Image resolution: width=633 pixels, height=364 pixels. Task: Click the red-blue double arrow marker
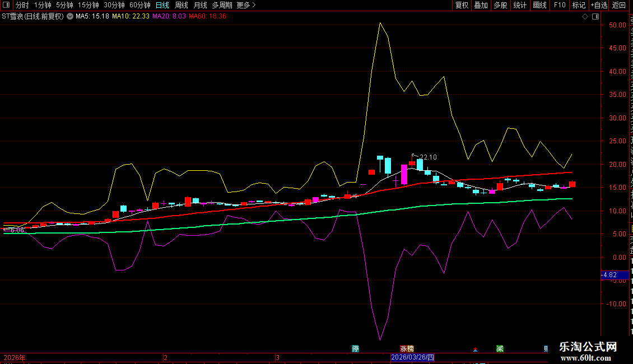pos(475,349)
